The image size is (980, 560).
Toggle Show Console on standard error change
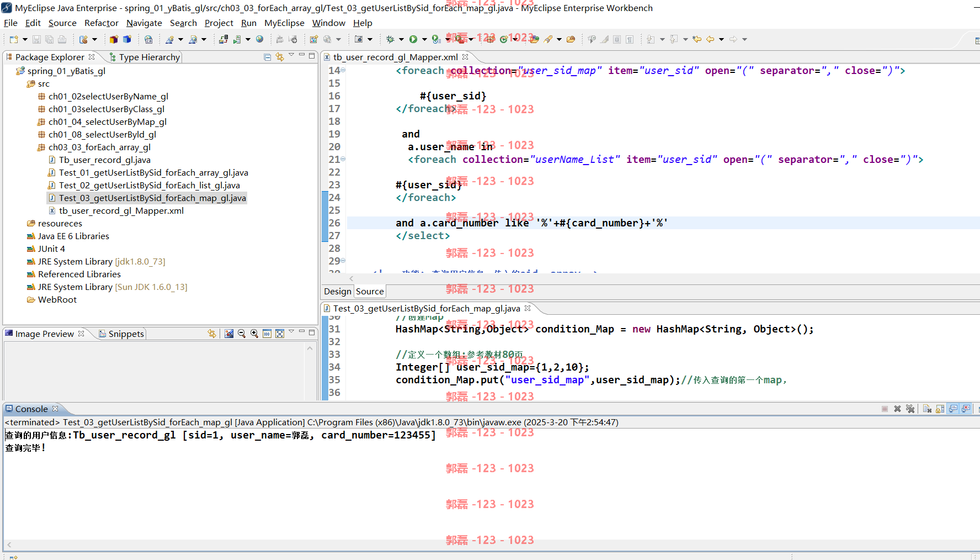point(966,409)
